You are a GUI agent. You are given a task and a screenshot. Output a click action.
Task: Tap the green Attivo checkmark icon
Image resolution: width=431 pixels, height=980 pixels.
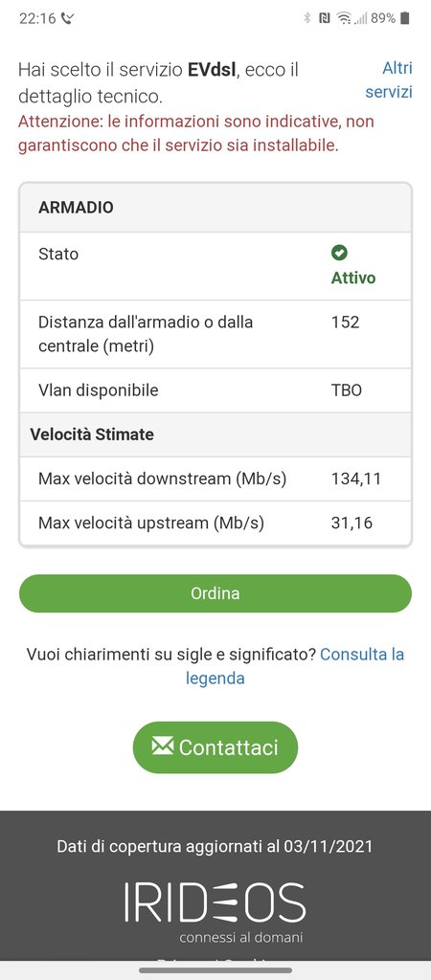tap(339, 253)
